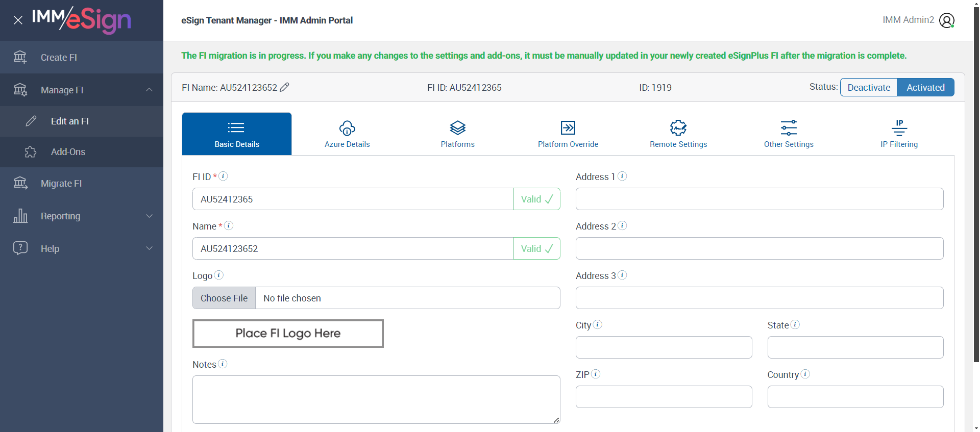The height and width of the screenshot is (432, 980).
Task: Expand the Reporting sidebar menu
Action: point(149,216)
